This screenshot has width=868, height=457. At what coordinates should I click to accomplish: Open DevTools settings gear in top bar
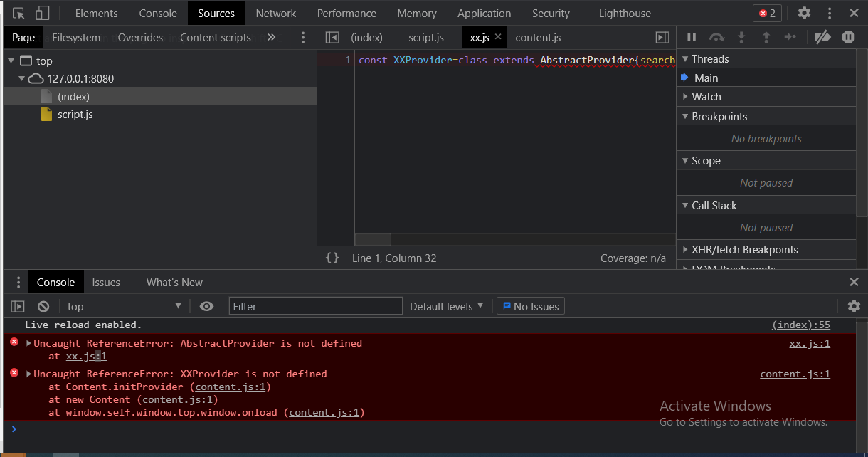804,13
